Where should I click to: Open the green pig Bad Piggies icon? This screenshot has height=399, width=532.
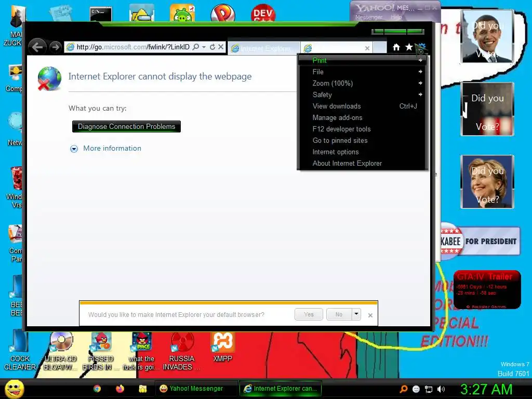[x=182, y=14]
